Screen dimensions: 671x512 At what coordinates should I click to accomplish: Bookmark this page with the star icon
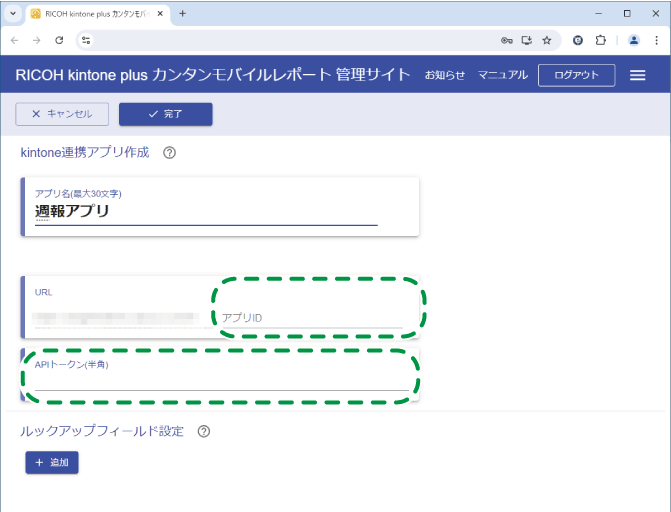click(546, 40)
